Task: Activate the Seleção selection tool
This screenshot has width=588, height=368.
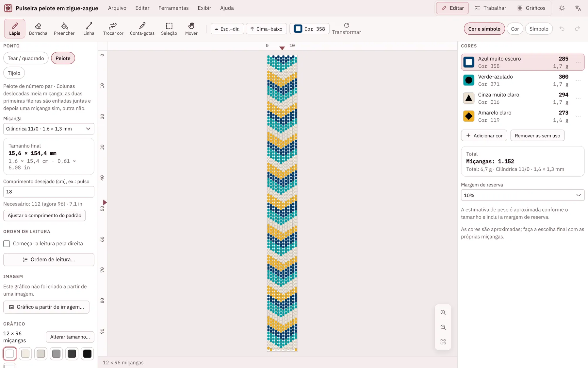Action: (x=169, y=28)
